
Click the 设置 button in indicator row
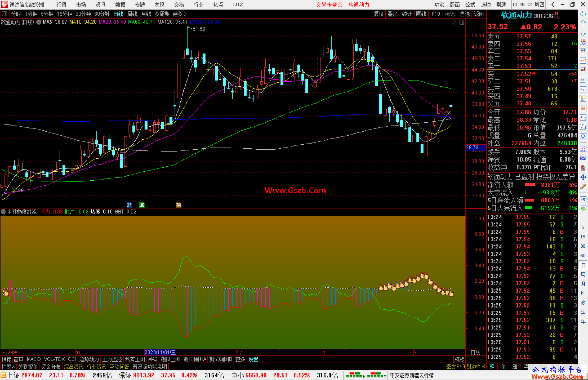pos(253,359)
